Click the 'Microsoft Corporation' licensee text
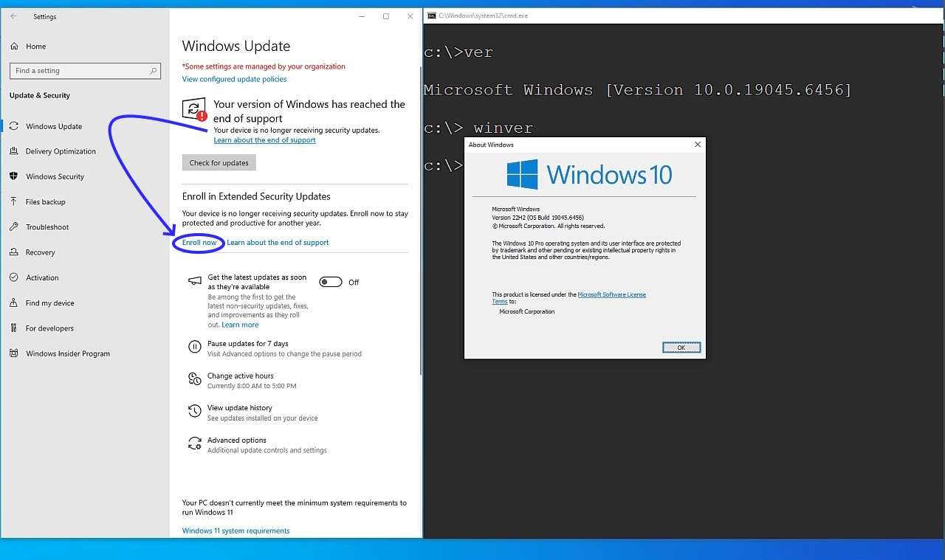 [x=526, y=311]
